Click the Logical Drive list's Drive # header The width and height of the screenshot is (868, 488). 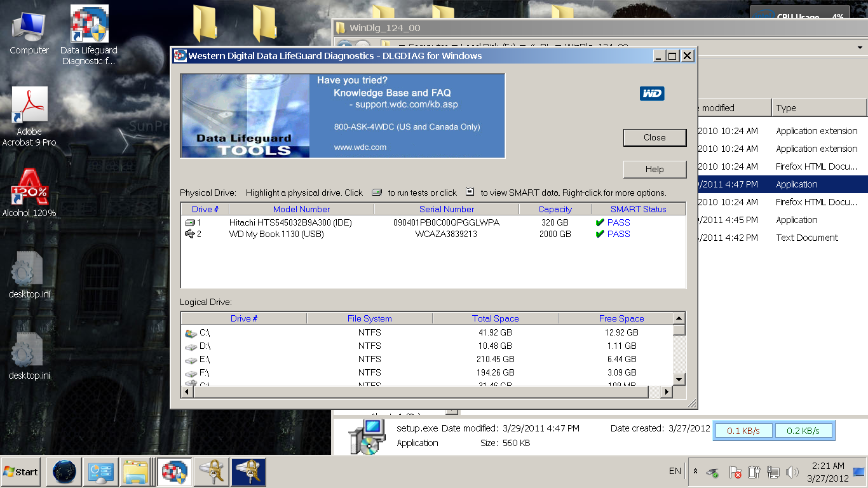pos(244,318)
